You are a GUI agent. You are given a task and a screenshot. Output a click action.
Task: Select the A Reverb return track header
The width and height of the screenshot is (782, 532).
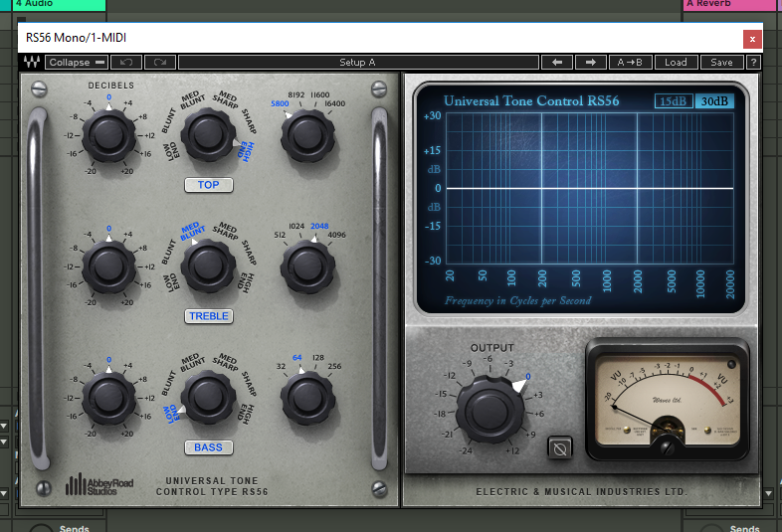(728, 4)
